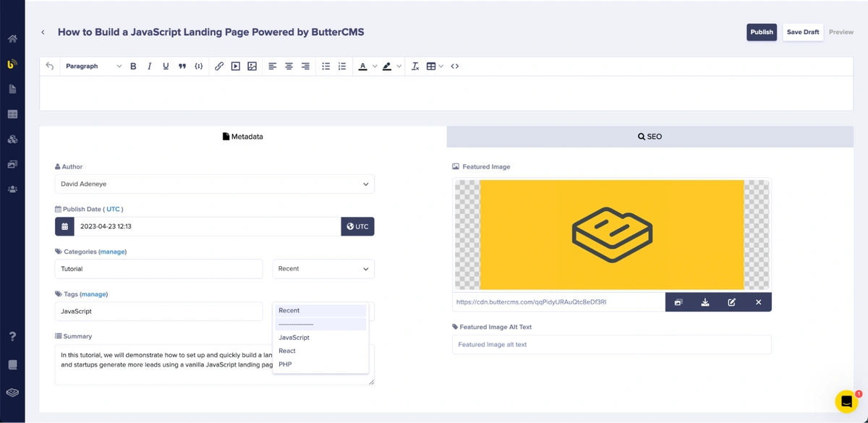This screenshot has width=868, height=423.
Task: Edit the featured image
Action: click(x=732, y=302)
